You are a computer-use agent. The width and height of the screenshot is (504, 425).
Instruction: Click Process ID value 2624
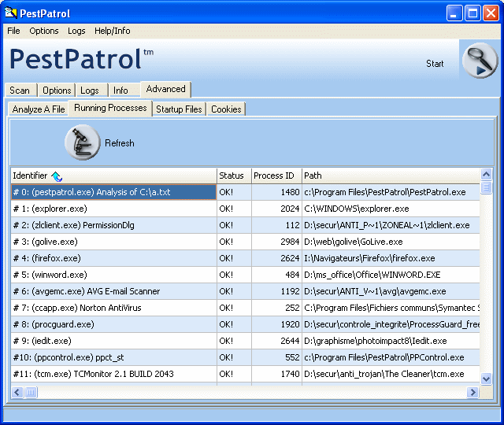290,258
